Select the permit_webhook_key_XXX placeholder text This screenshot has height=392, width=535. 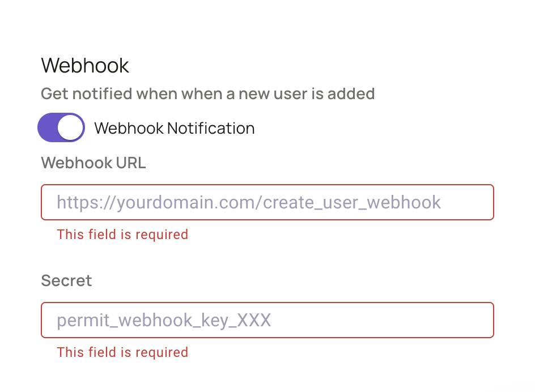coord(163,320)
